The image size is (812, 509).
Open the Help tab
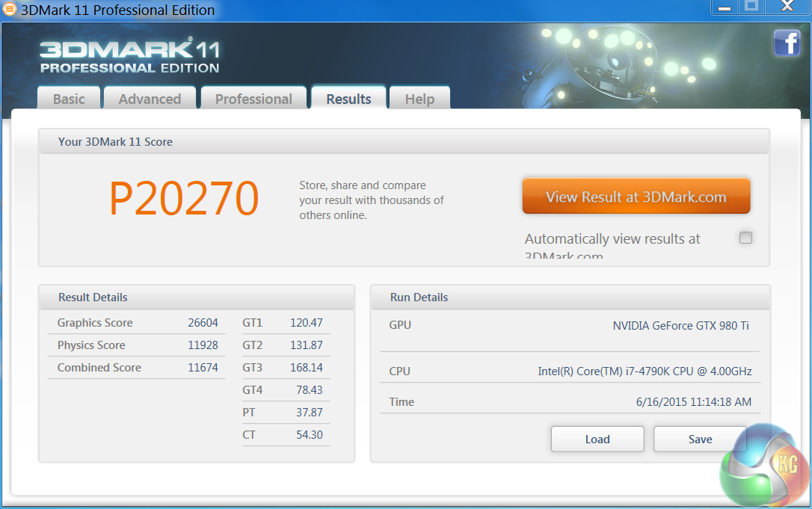click(x=419, y=99)
